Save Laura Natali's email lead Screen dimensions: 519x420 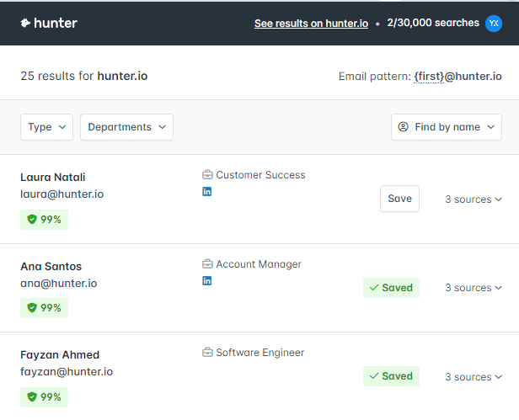399,199
